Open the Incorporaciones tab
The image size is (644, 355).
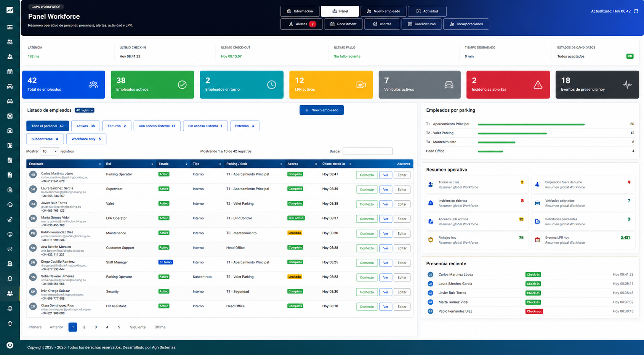[x=466, y=24]
